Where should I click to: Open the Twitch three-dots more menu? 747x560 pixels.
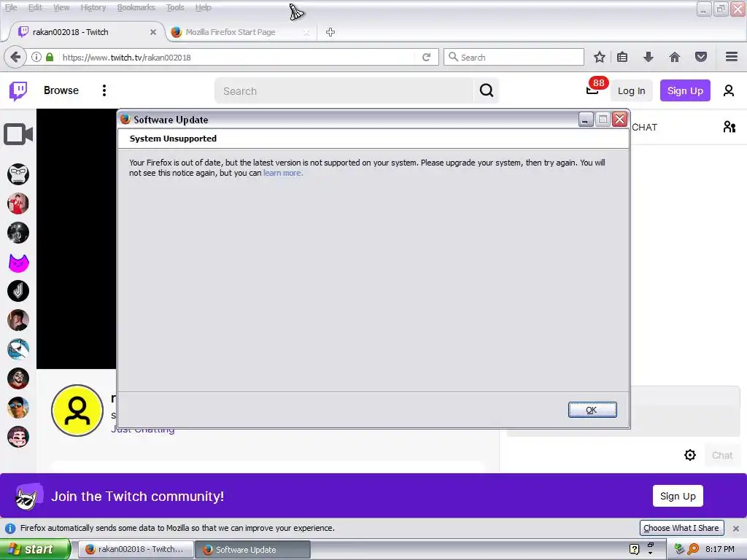click(x=104, y=90)
